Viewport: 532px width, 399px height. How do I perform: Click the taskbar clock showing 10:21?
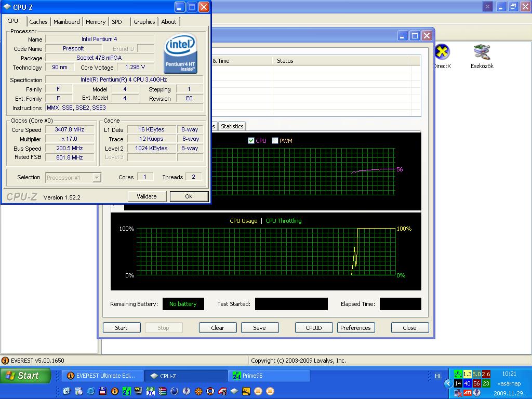point(509,374)
